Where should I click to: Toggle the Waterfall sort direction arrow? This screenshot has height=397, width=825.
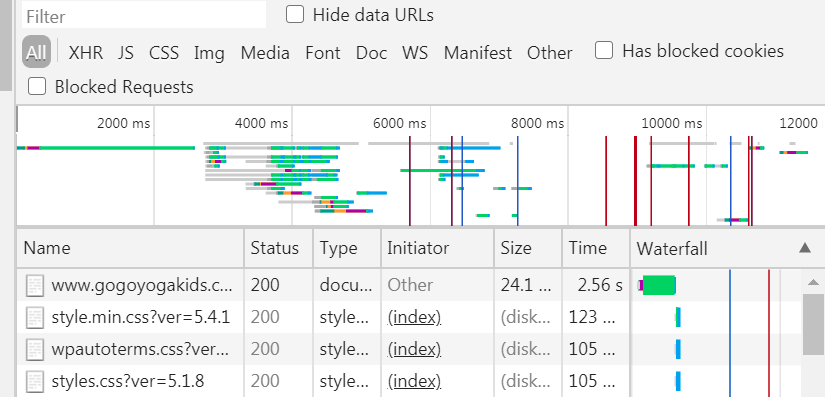805,248
